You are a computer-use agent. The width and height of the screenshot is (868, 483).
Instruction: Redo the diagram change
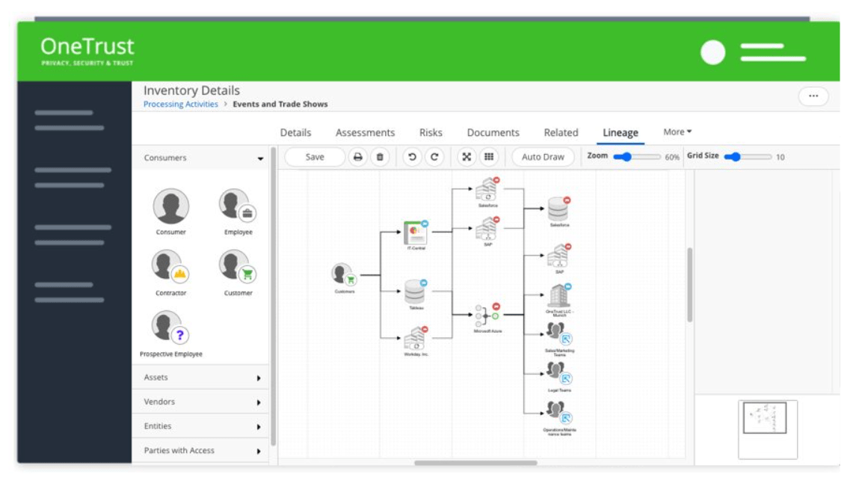click(x=434, y=157)
